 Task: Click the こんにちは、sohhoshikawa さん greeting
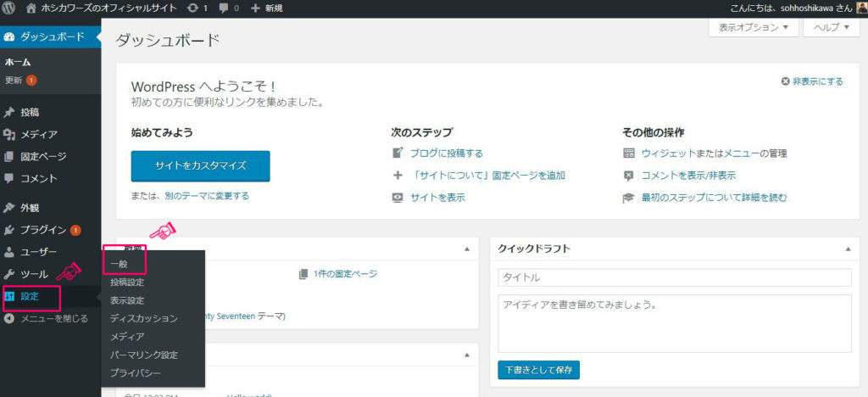[x=791, y=8]
